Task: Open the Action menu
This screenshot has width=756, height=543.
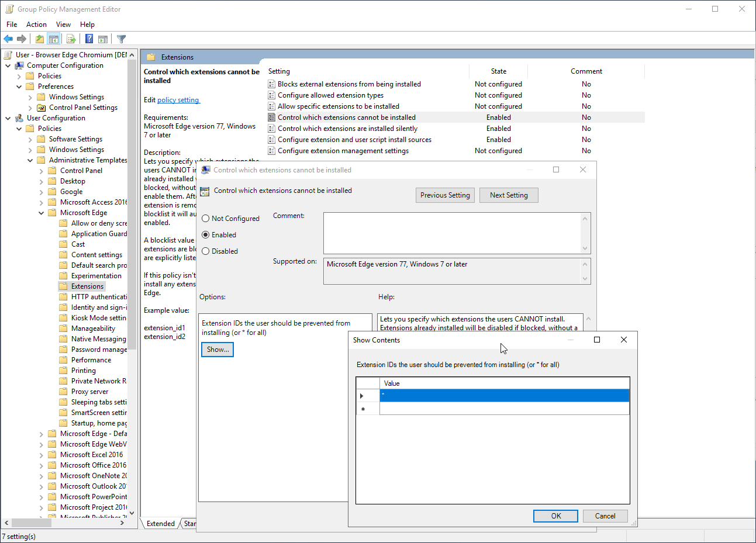Action: coord(36,24)
